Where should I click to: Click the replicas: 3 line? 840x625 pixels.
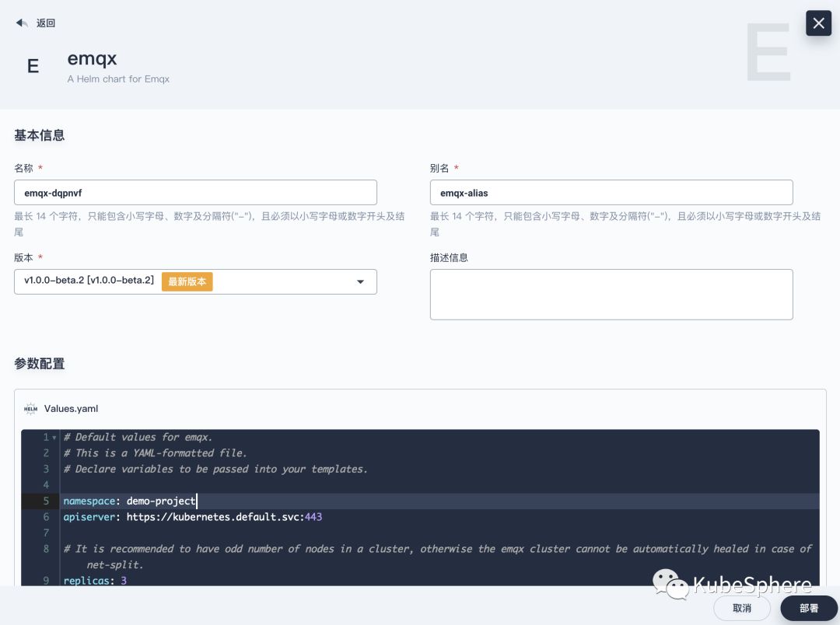(x=95, y=581)
